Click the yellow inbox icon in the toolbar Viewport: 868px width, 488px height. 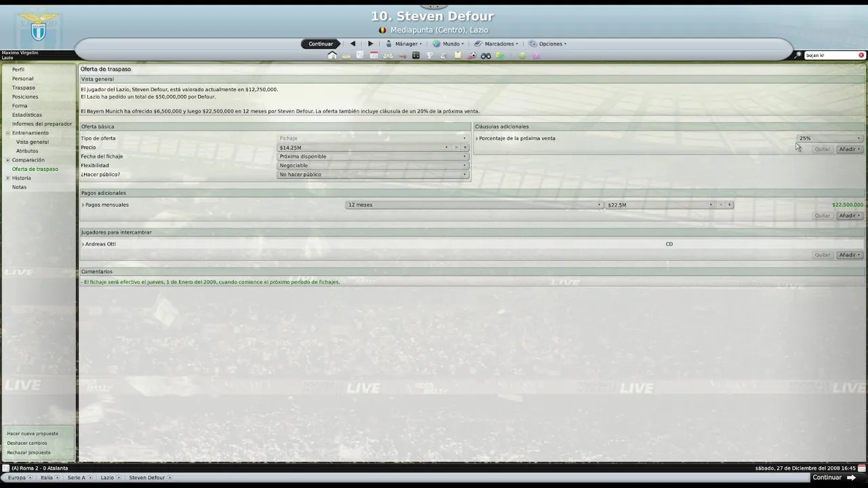[x=346, y=56]
